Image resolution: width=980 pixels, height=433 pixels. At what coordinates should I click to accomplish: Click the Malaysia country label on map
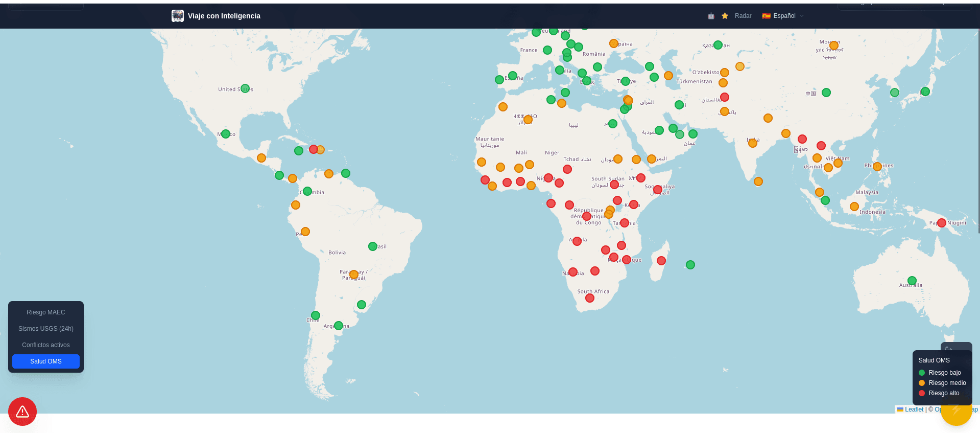867,193
